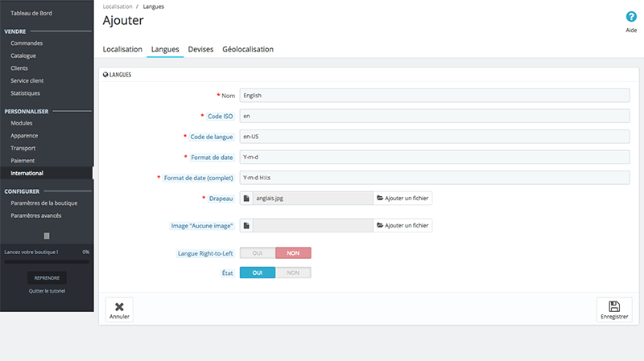Image resolution: width=644 pixels, height=361 pixels.
Task: Click the file icon in the Aucune image row
Action: [x=246, y=225]
